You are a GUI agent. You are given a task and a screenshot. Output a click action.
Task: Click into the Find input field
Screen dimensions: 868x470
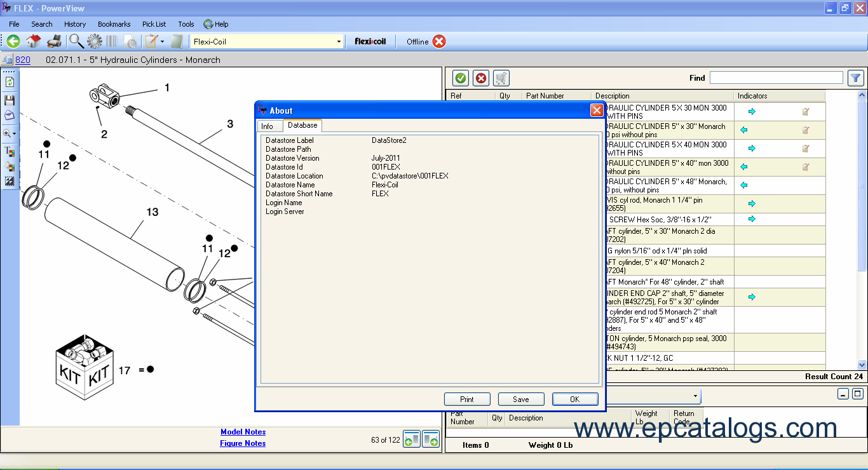click(776, 77)
